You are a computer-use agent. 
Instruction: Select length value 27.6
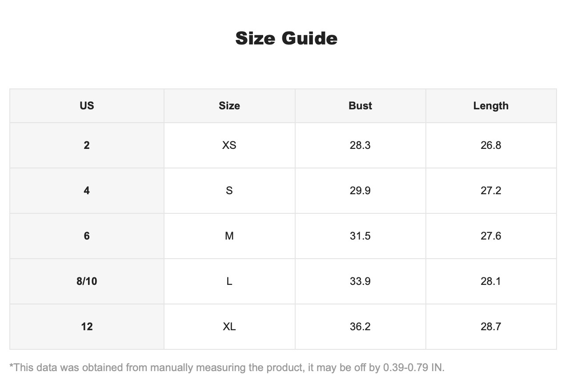click(491, 236)
